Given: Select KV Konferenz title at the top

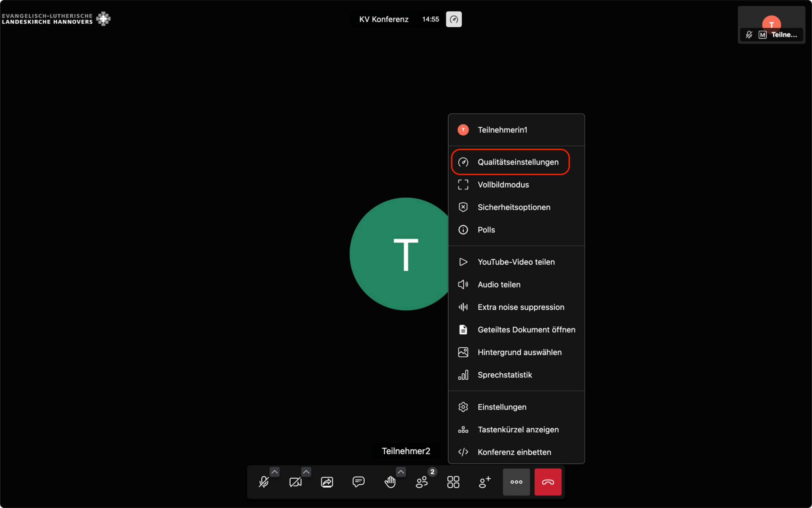Looking at the screenshot, I should (x=383, y=19).
